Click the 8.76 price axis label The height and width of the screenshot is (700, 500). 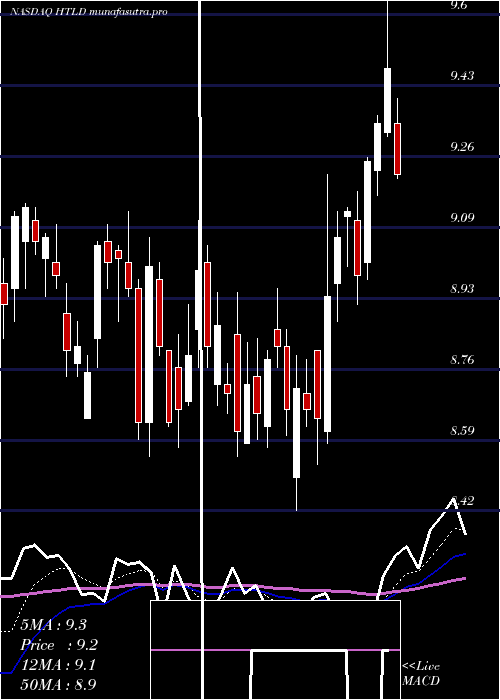[x=462, y=360]
